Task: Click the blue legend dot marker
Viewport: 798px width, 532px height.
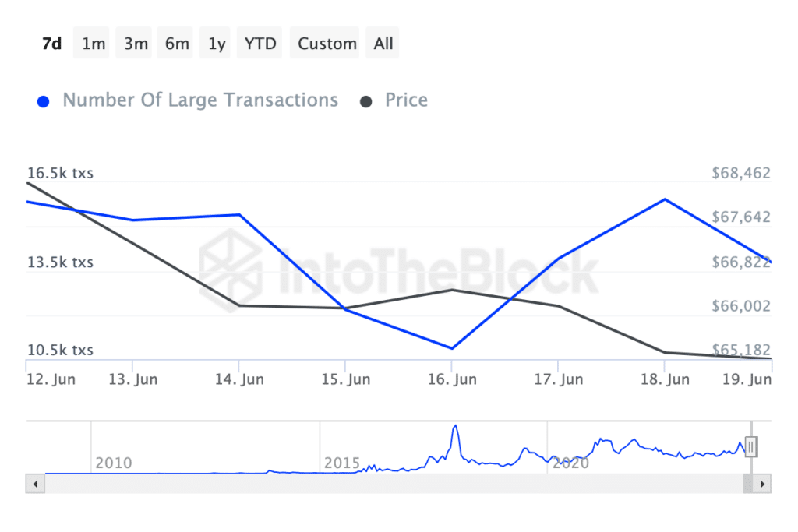Action: (44, 101)
